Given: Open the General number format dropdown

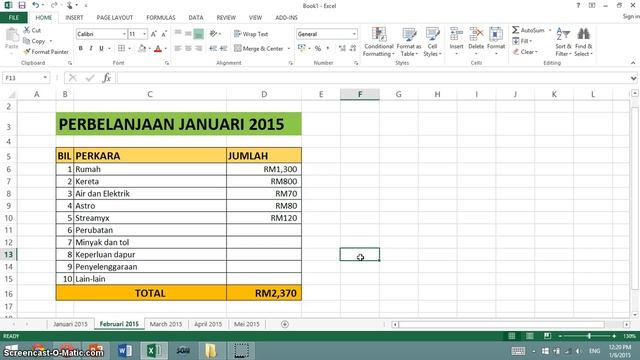Looking at the screenshot, I should coord(354,34).
